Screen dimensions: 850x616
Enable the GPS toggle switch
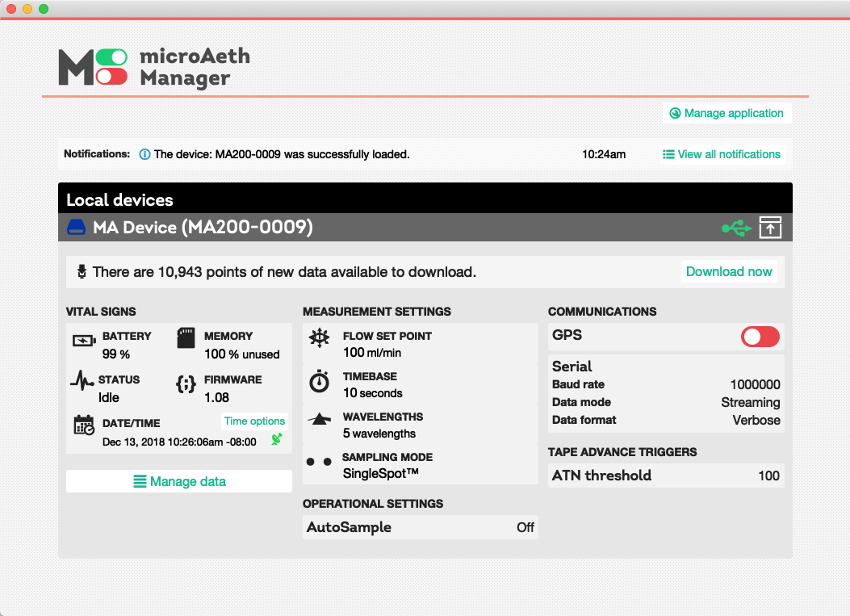(x=760, y=337)
